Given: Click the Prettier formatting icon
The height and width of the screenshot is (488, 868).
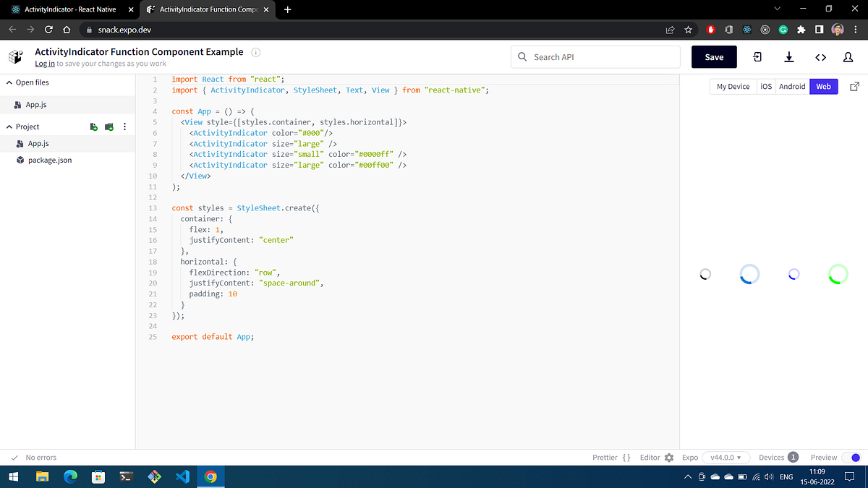Looking at the screenshot, I should point(626,457).
